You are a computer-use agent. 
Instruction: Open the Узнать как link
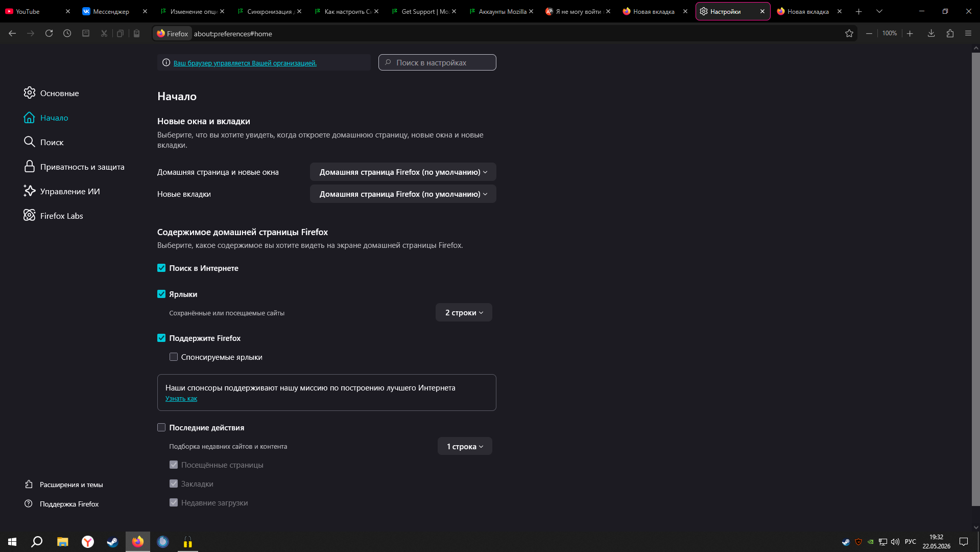[181, 399]
